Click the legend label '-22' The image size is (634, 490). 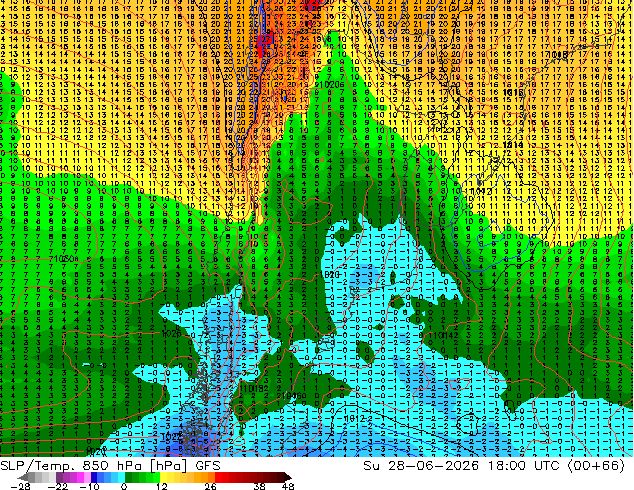tap(57, 486)
